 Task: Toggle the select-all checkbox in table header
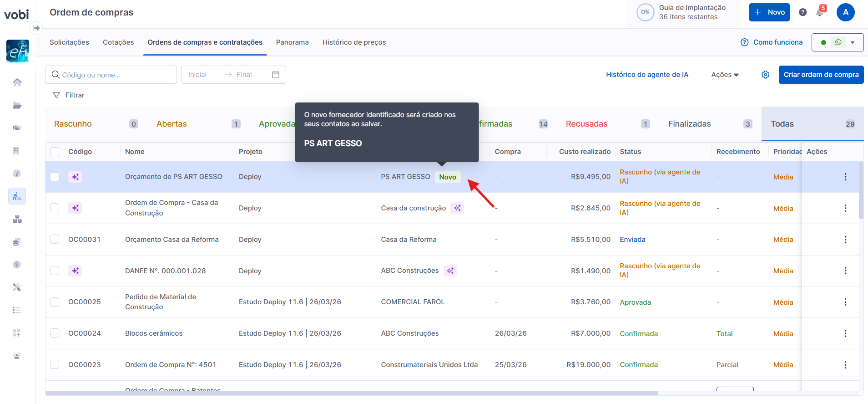pos(55,152)
